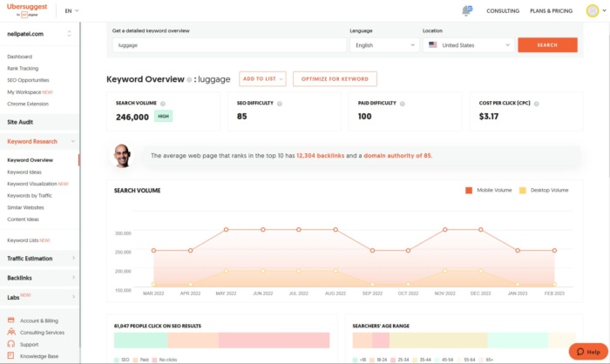Go to Rank Tracking
This screenshot has height=364, width=610.
(23, 69)
